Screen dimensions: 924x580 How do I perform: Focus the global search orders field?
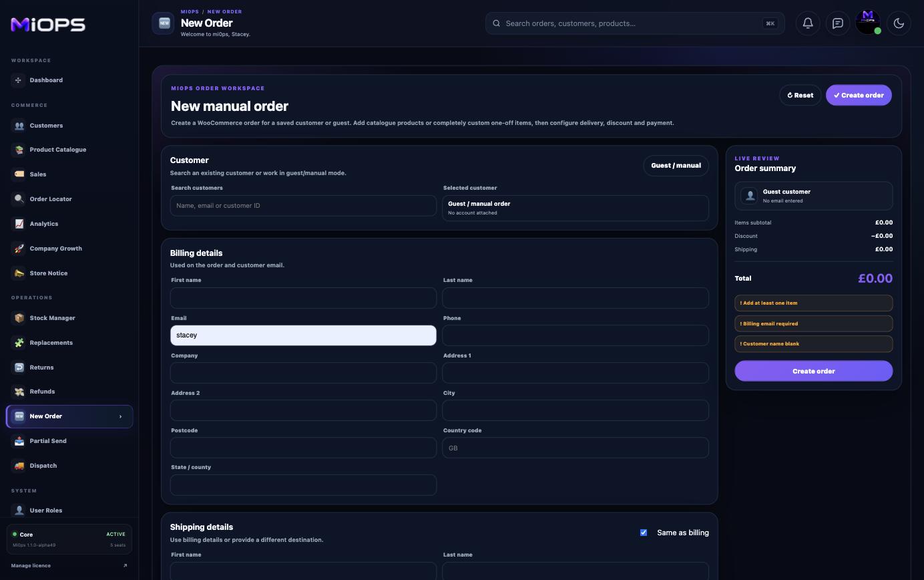click(635, 23)
